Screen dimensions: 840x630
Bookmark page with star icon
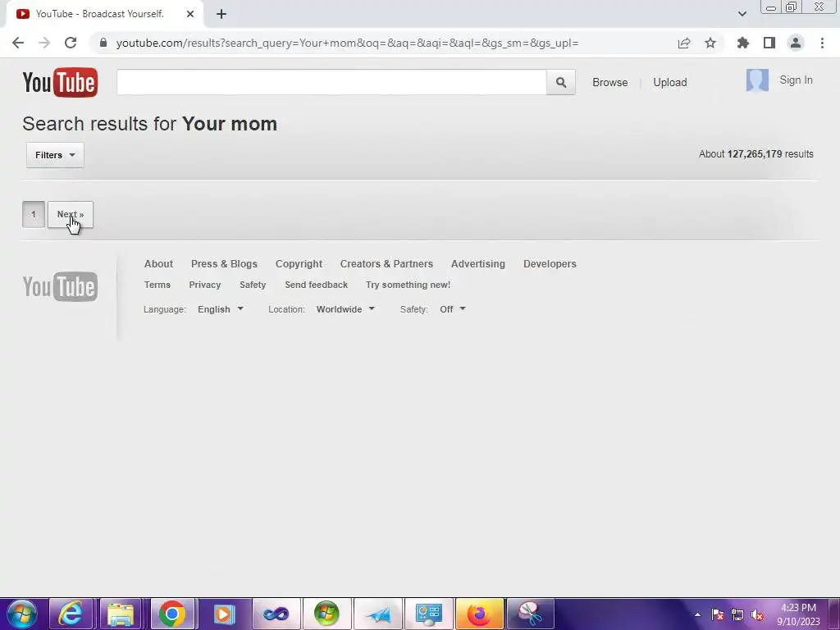710,43
